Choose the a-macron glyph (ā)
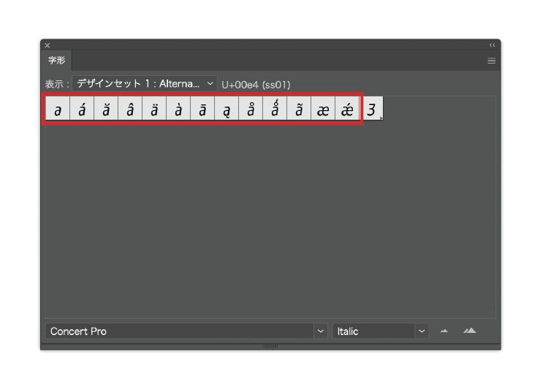Image resolution: width=540 pixels, height=392 pixels. point(202,110)
